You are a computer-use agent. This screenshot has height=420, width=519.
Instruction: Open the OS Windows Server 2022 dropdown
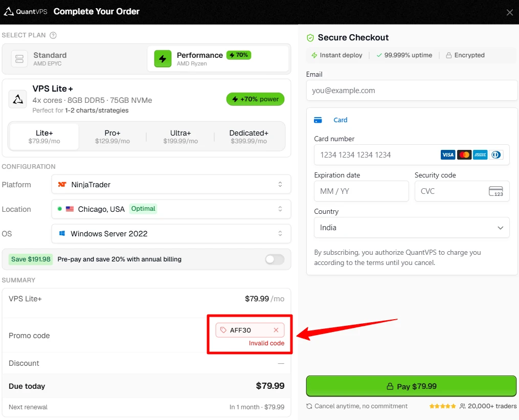click(171, 233)
